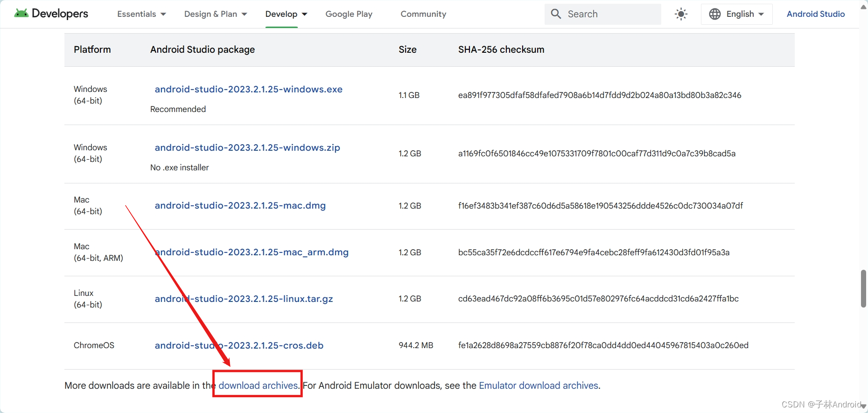
Task: Click the Size column header
Action: point(407,49)
